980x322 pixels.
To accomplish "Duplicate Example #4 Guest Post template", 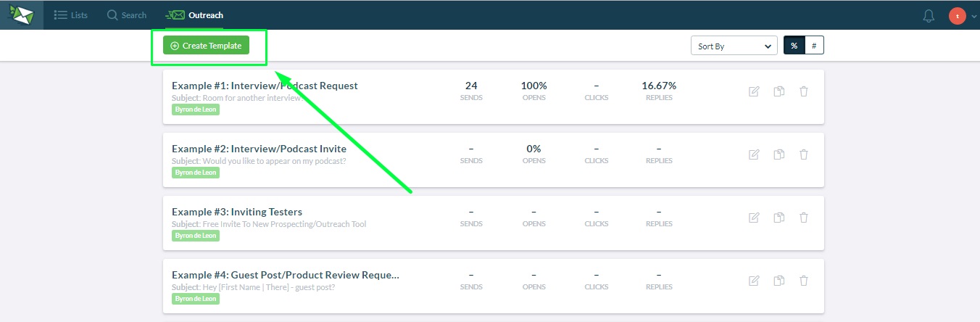I will tap(779, 281).
